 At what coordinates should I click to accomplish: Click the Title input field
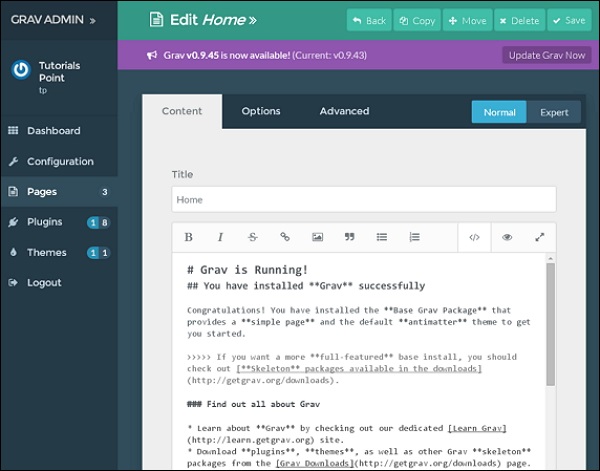click(x=363, y=200)
